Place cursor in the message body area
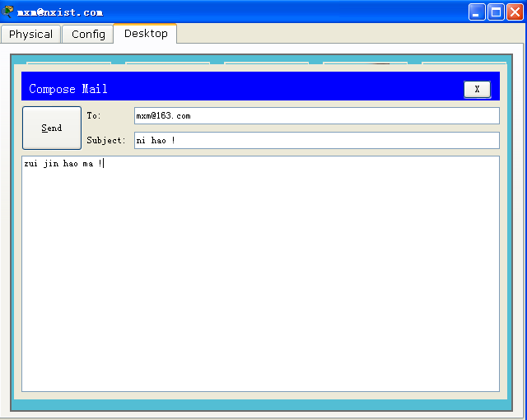The width and height of the screenshot is (527, 420). pyautogui.click(x=260, y=274)
